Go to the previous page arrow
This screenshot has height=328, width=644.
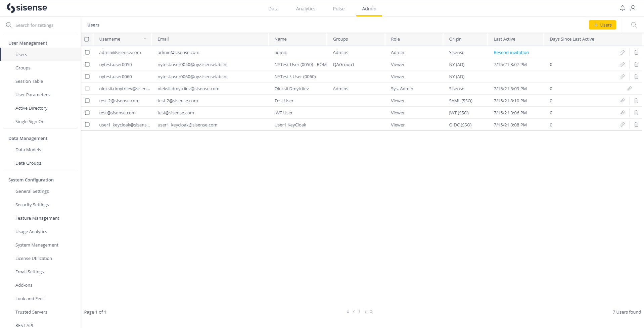354,312
